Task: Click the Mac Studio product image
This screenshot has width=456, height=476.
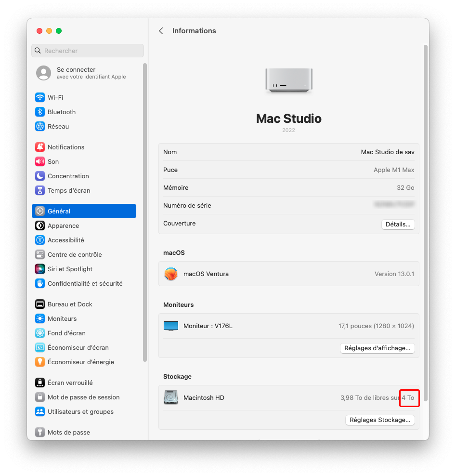Action: 289,80
